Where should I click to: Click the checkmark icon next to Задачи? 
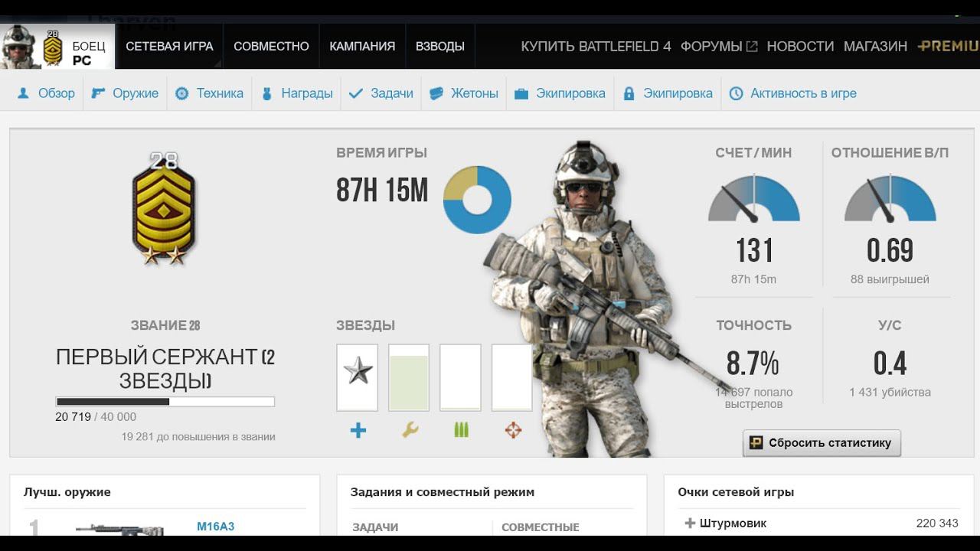pos(355,93)
